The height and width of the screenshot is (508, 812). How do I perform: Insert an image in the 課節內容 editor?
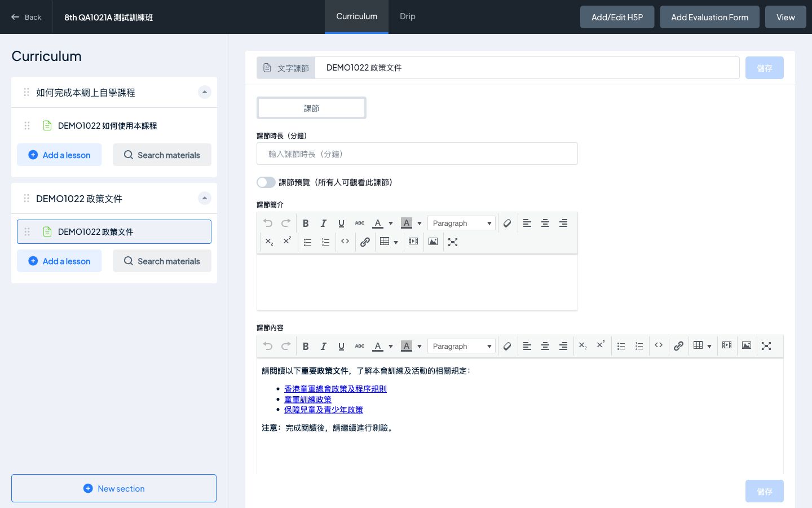(747, 345)
